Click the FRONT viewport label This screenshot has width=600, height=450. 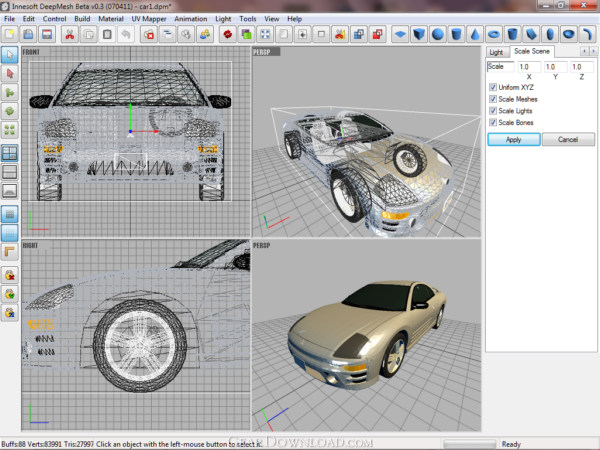click(31, 52)
